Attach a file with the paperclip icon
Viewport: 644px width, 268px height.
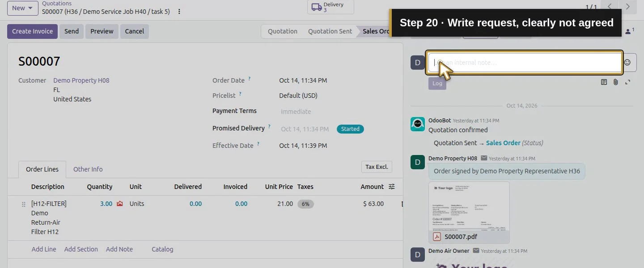point(616,82)
